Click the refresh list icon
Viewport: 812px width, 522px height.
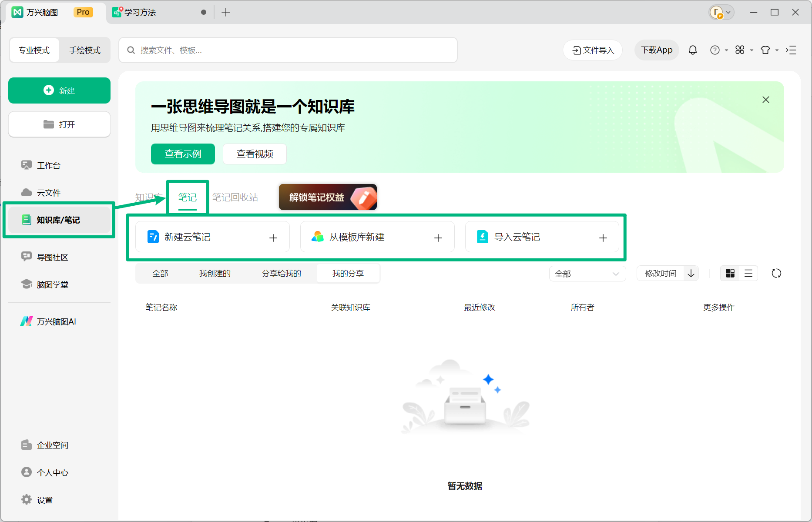tap(776, 273)
